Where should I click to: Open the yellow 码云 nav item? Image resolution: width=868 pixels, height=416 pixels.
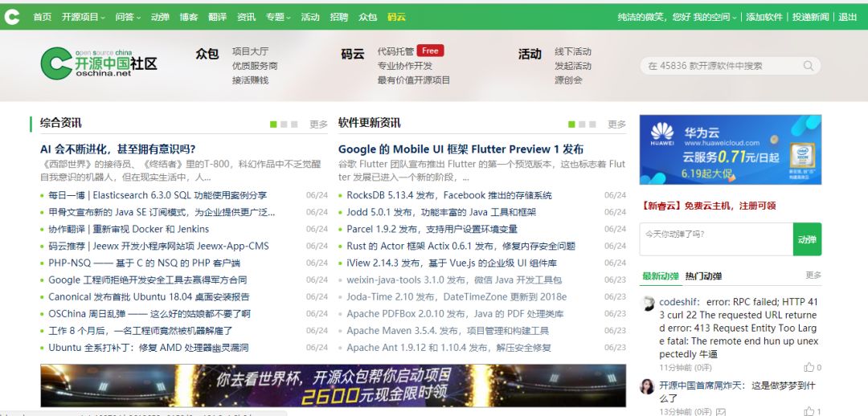tap(396, 17)
